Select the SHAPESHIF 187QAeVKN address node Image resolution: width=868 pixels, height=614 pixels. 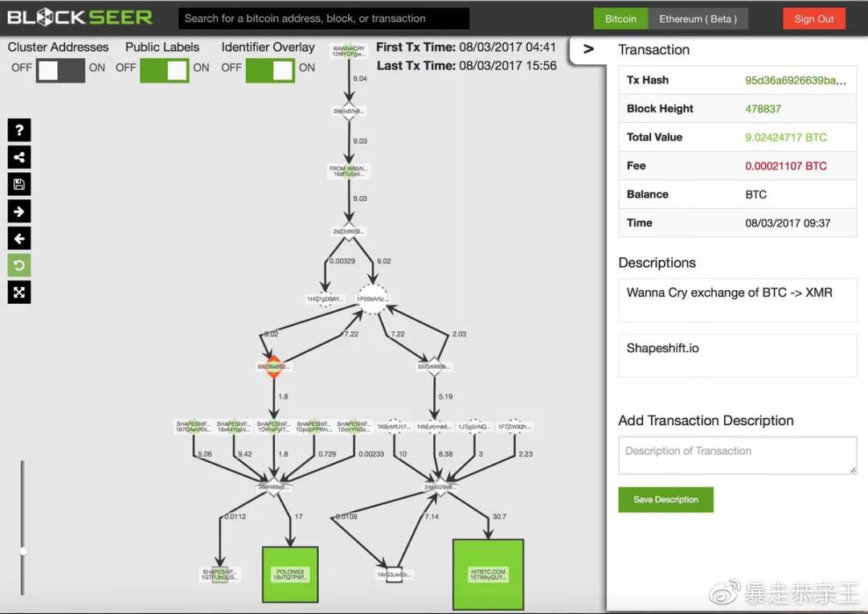click(193, 426)
